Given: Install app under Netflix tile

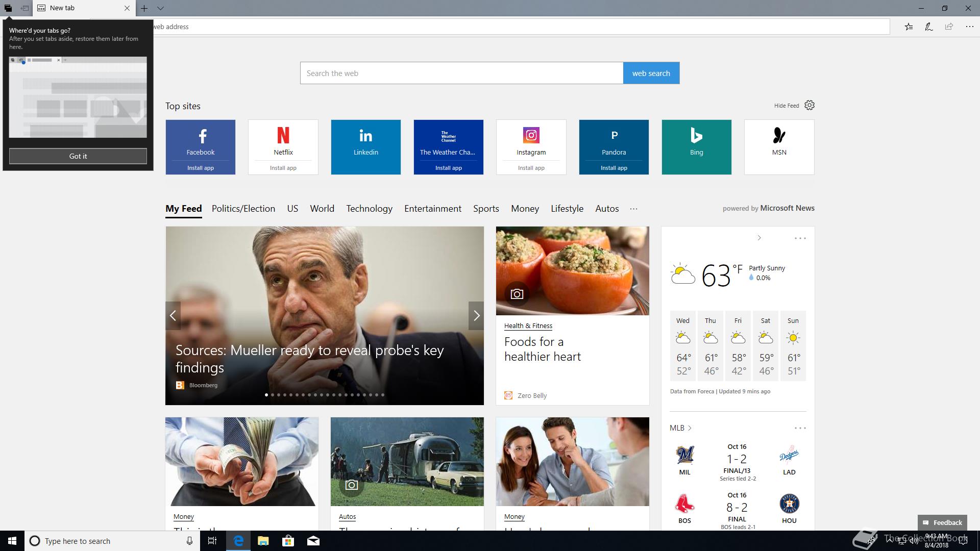Looking at the screenshot, I should tap(283, 168).
